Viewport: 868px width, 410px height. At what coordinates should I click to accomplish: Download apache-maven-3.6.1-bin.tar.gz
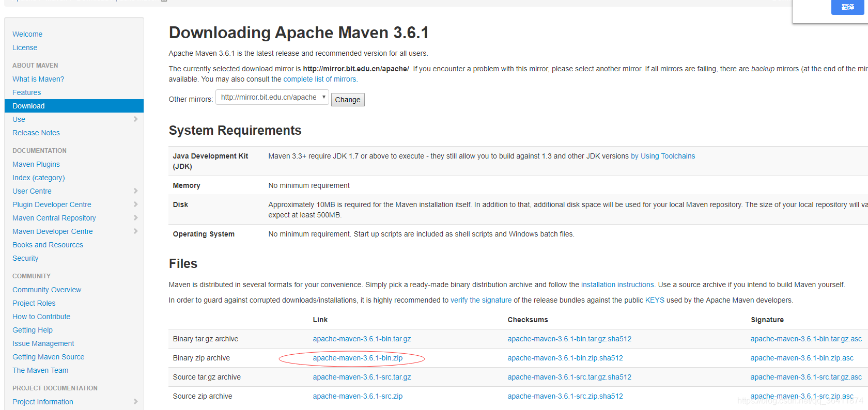(x=362, y=339)
